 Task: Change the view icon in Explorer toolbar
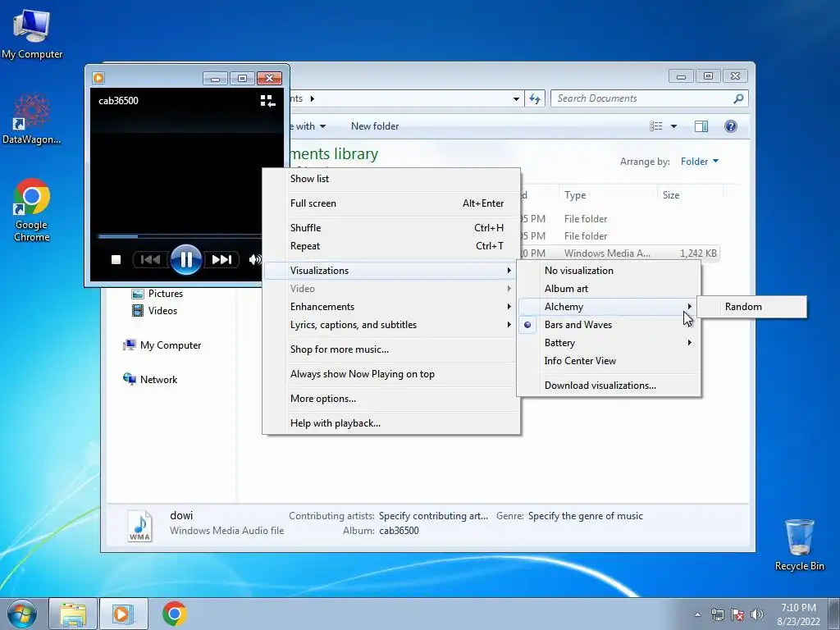[655, 126]
